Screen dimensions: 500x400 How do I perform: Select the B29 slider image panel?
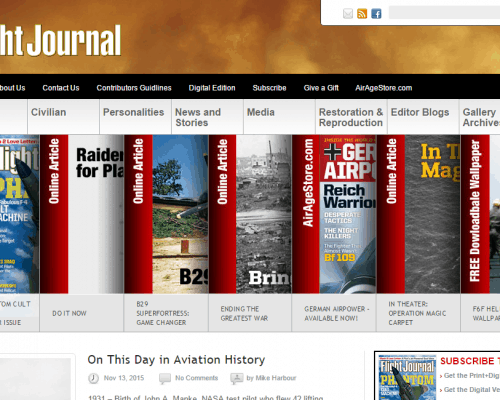click(180, 214)
